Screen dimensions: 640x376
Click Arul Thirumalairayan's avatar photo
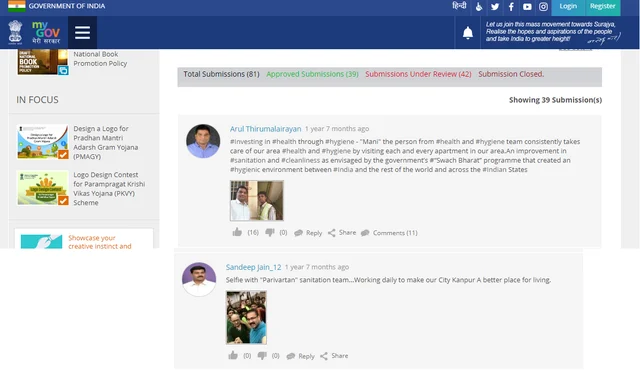(203, 141)
